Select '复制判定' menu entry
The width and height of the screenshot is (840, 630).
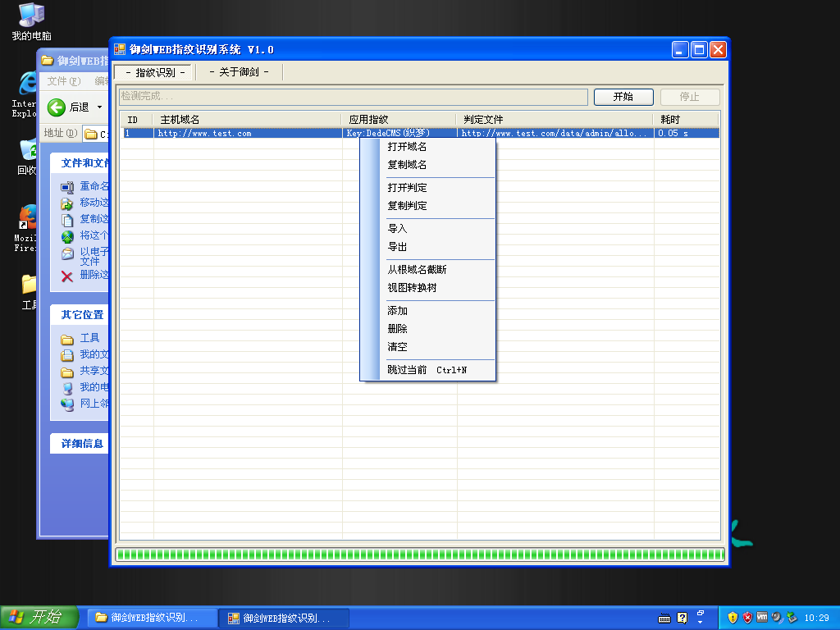pyautogui.click(x=407, y=206)
